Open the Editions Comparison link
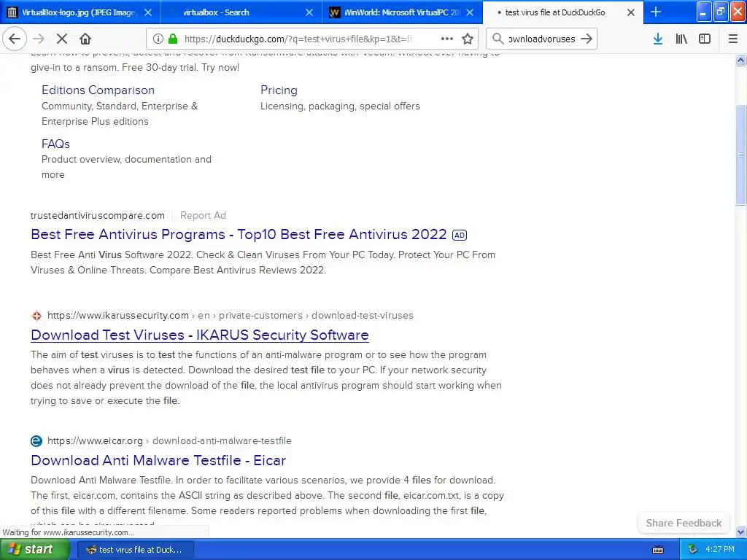 tap(98, 90)
